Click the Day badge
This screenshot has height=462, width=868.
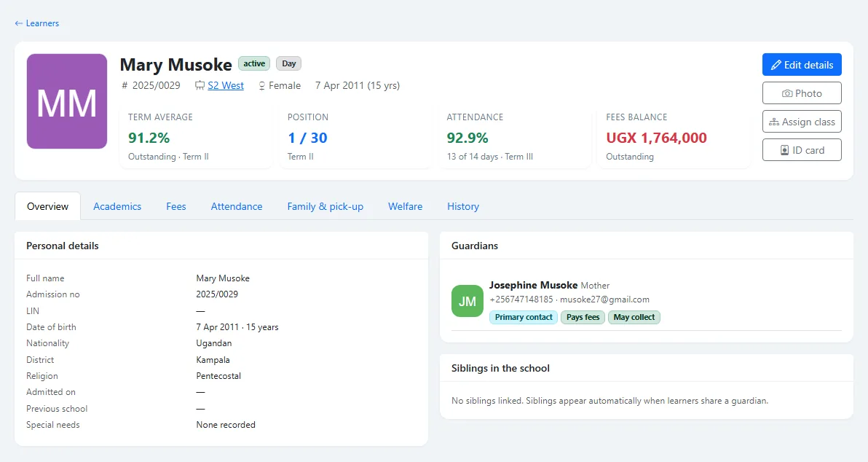click(289, 63)
